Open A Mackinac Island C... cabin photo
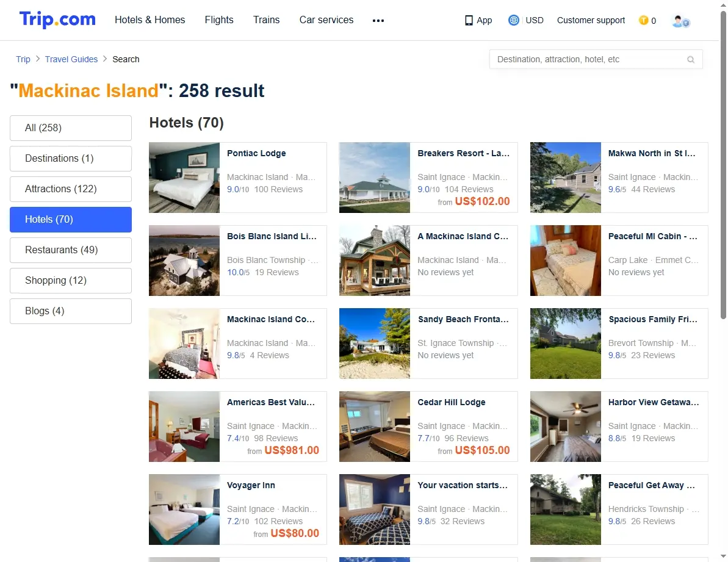Image resolution: width=728 pixels, height=562 pixels. point(375,261)
